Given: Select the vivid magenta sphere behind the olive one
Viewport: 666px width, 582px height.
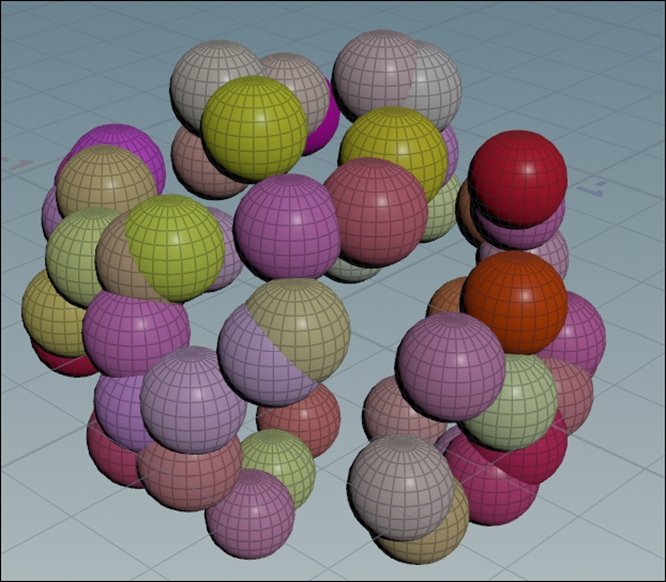Looking at the screenshot, I should point(325,119).
